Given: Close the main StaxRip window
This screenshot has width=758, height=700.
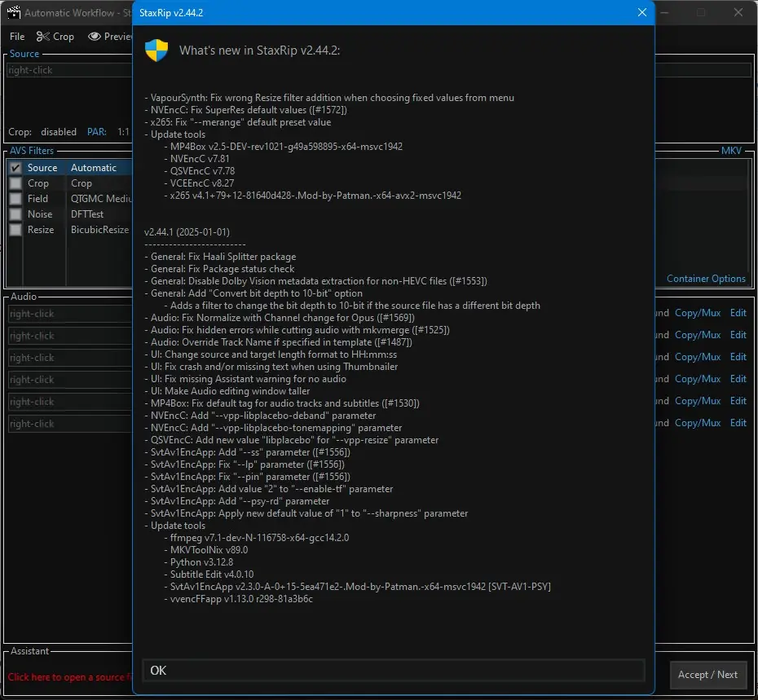Looking at the screenshot, I should pyautogui.click(x=738, y=12).
